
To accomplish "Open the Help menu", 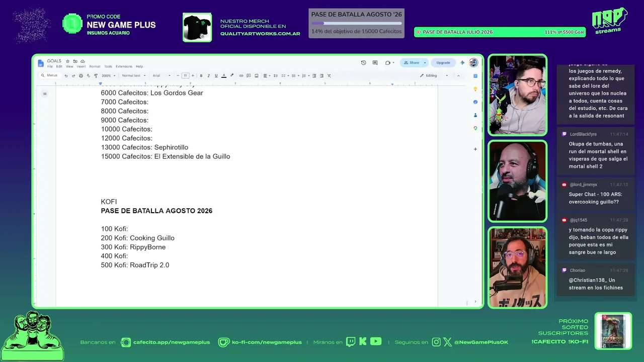I will tap(139, 66).
